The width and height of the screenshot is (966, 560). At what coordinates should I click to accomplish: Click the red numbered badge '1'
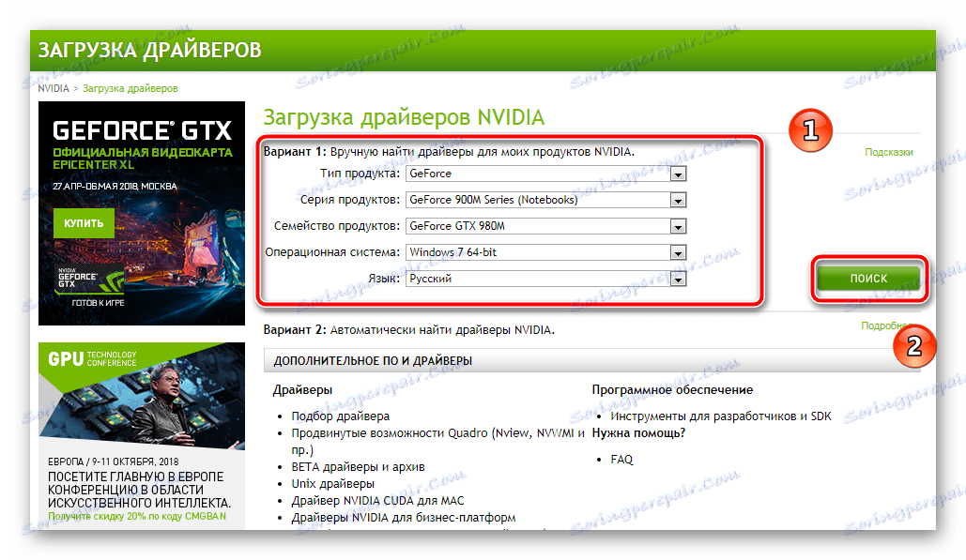[809, 131]
